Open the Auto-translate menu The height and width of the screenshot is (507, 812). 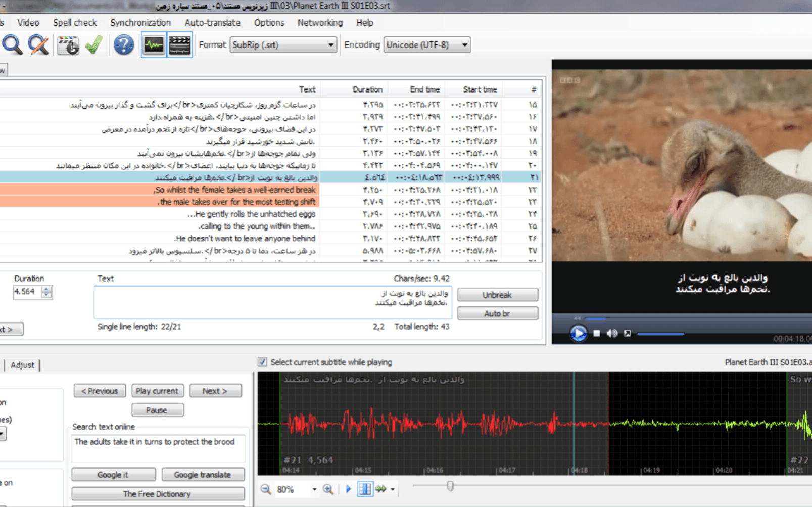pos(212,23)
